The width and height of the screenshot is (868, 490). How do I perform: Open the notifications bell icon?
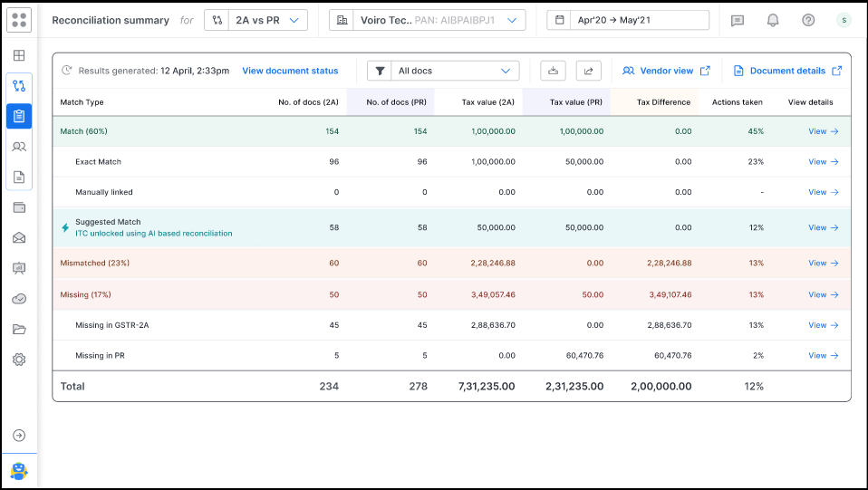(773, 21)
